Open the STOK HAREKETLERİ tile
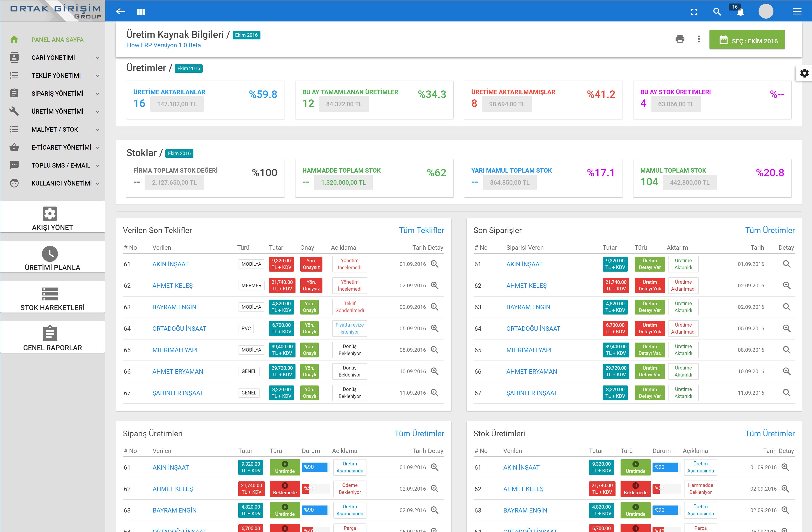 tap(53, 297)
